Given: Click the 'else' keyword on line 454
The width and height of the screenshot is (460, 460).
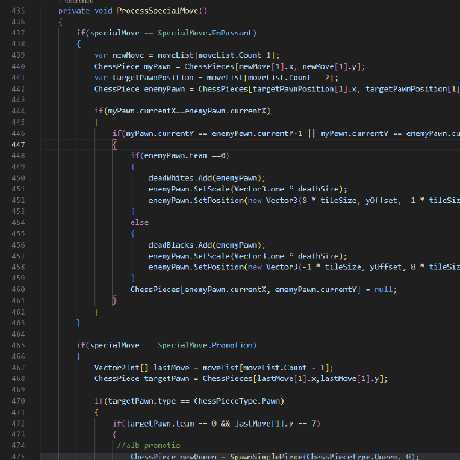Looking at the screenshot, I should tap(140, 223).
